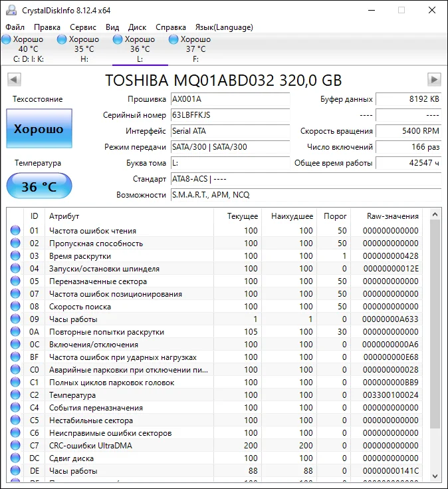The image size is (448, 489).
Task: Open the Правка menu
Action: 47,27
